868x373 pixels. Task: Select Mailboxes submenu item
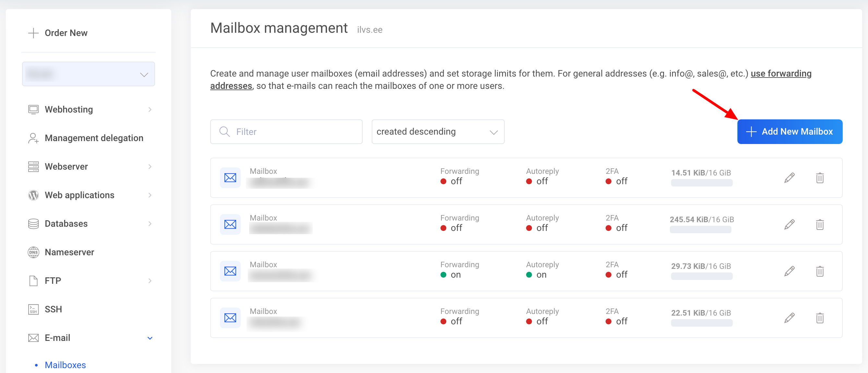65,365
